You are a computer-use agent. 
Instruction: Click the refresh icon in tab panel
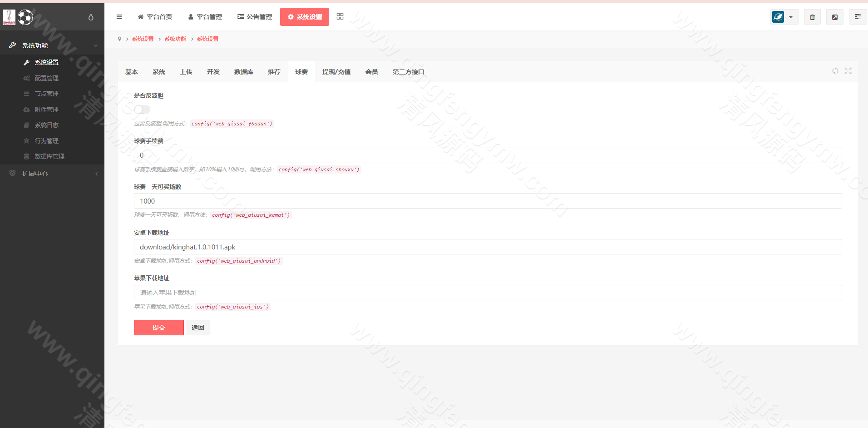(x=835, y=71)
